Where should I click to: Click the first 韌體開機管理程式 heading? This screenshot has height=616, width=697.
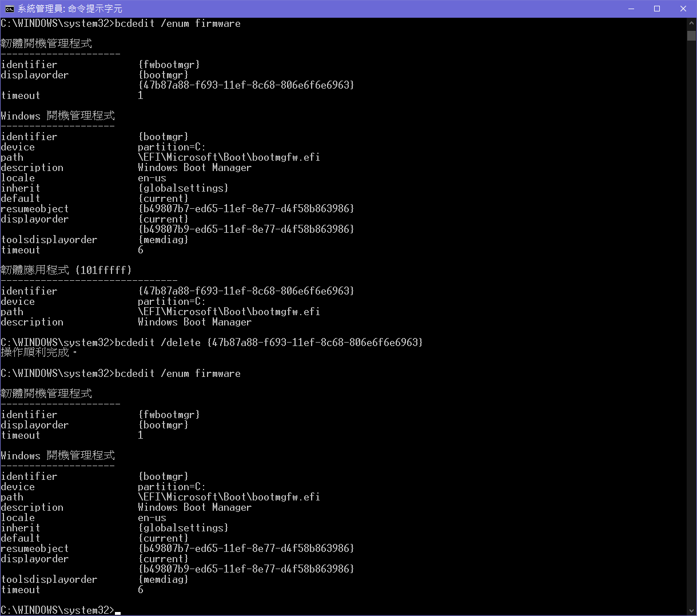coord(46,43)
